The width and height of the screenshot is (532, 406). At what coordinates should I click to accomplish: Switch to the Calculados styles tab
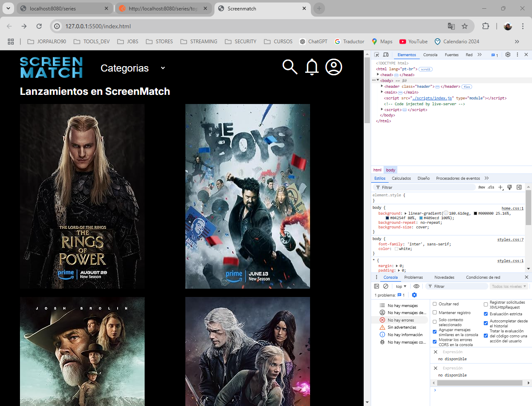(x=401, y=178)
